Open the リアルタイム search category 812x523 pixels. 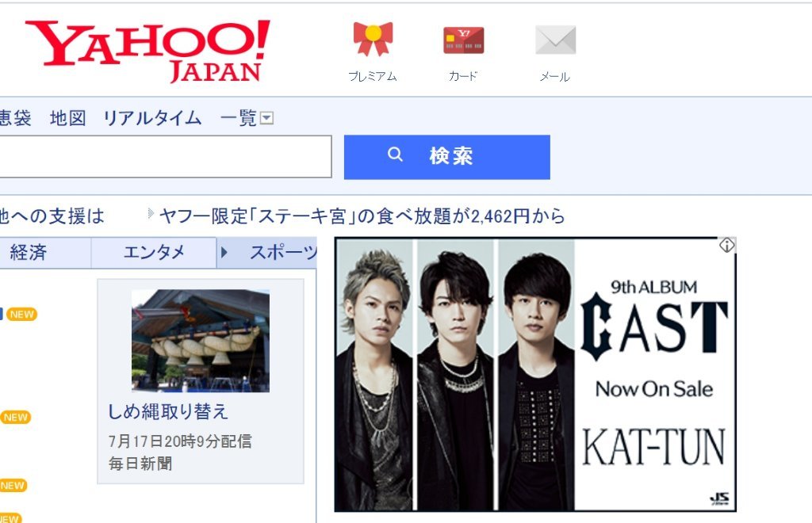(152, 118)
